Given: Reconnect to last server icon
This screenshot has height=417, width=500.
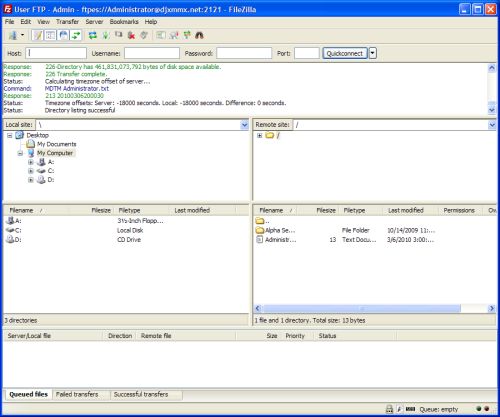Looking at the screenshot, I should (144, 35).
